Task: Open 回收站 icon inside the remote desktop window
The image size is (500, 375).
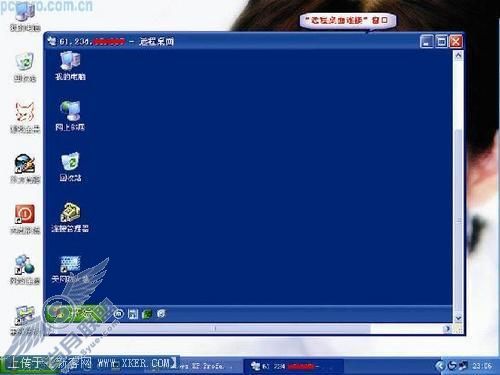Action: (x=70, y=167)
